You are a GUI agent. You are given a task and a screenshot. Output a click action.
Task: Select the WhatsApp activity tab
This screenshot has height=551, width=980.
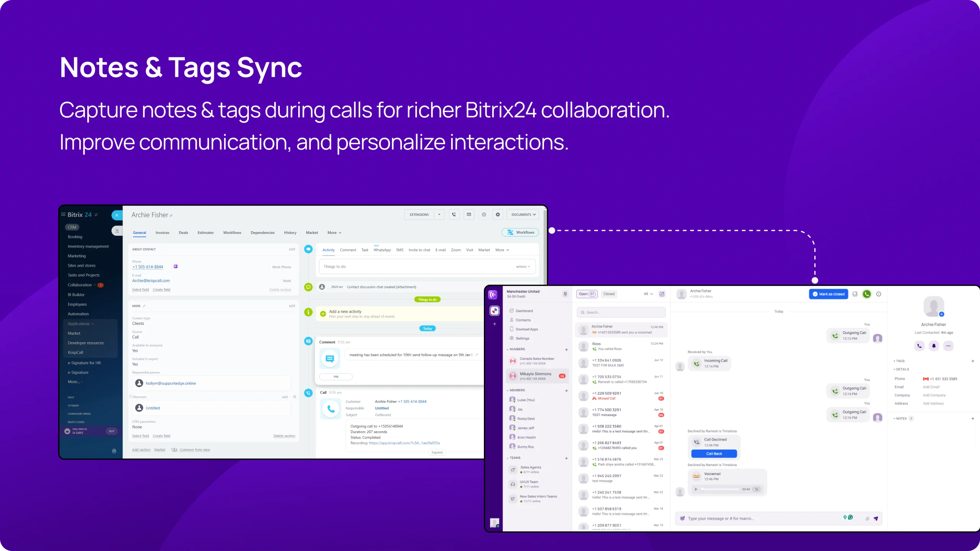click(382, 250)
